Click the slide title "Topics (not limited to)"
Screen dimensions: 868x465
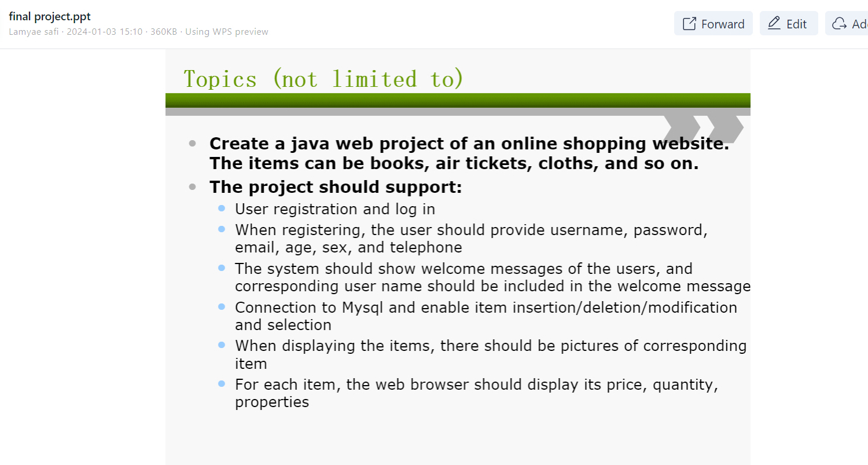322,78
